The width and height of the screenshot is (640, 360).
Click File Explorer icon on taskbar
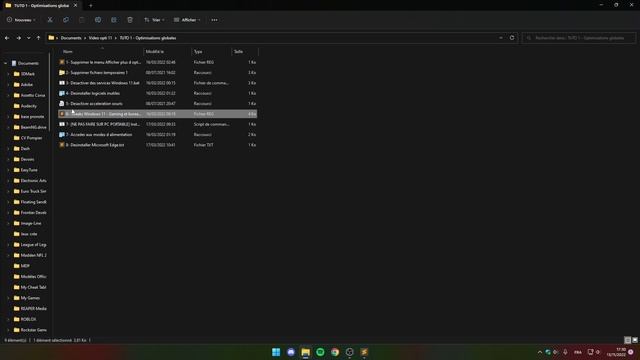(305, 352)
